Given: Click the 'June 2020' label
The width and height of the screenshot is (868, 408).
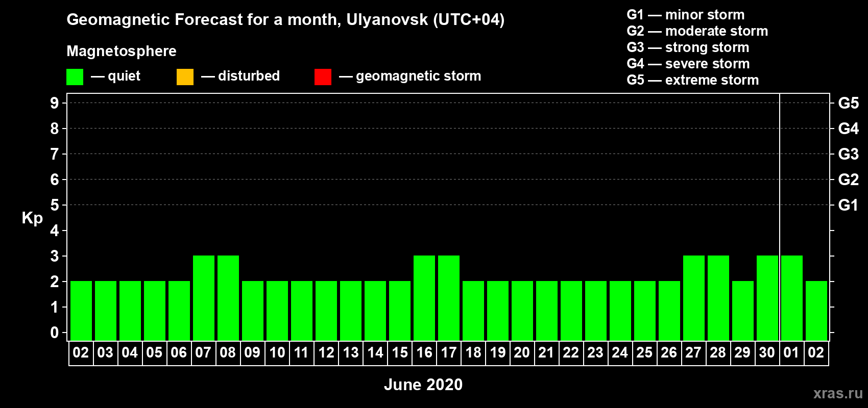Looking at the screenshot, I should click(x=423, y=385).
